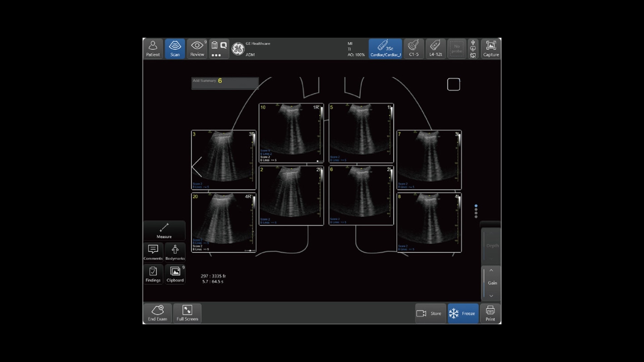Select lung zone 3R thumbnail
Viewport: 644px width, 362px height.
point(224,160)
